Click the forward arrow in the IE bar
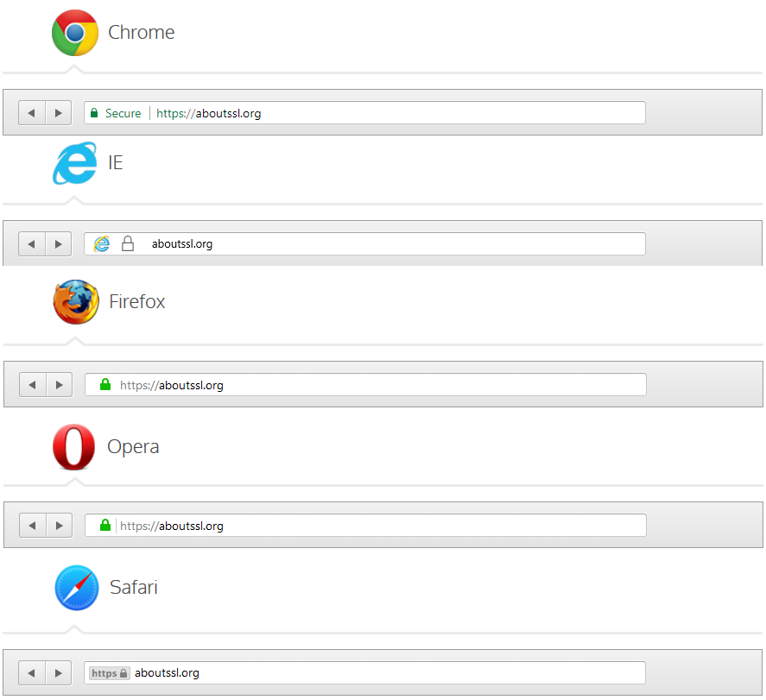This screenshot has width=766, height=700. (x=59, y=244)
